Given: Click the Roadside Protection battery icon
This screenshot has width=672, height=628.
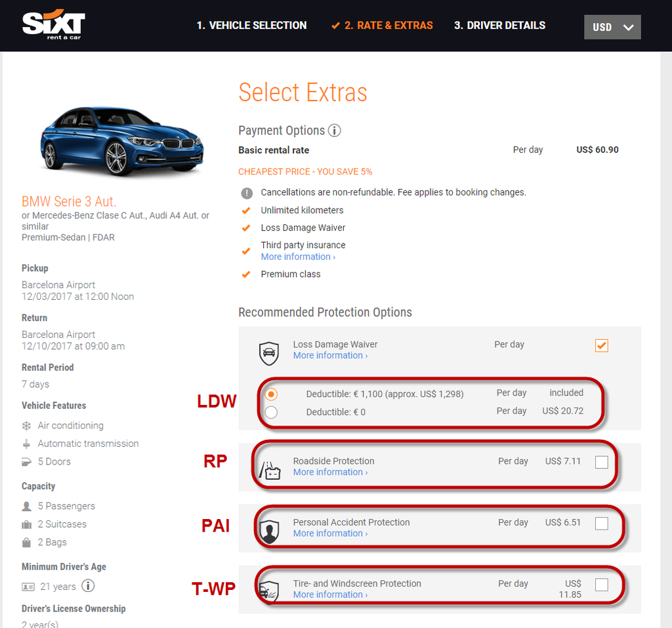Looking at the screenshot, I should tap(270, 471).
